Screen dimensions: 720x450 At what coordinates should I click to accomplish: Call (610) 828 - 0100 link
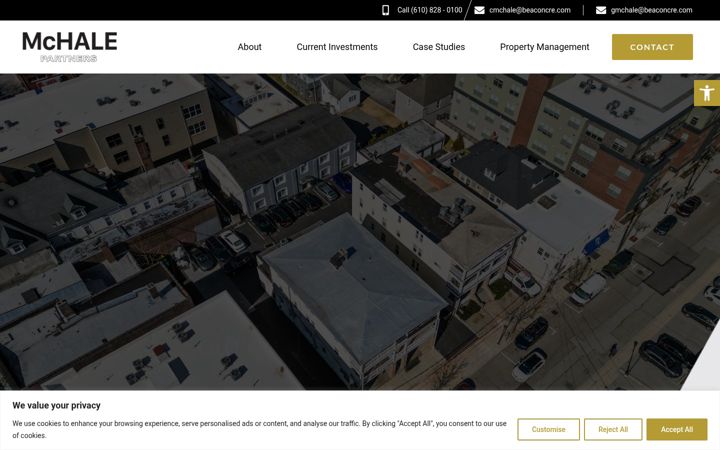[429, 10]
